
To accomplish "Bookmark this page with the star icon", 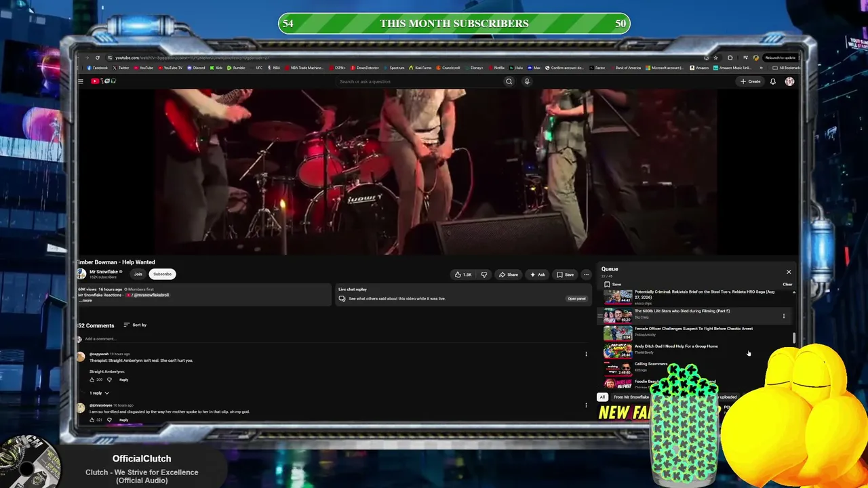I will (x=715, y=58).
